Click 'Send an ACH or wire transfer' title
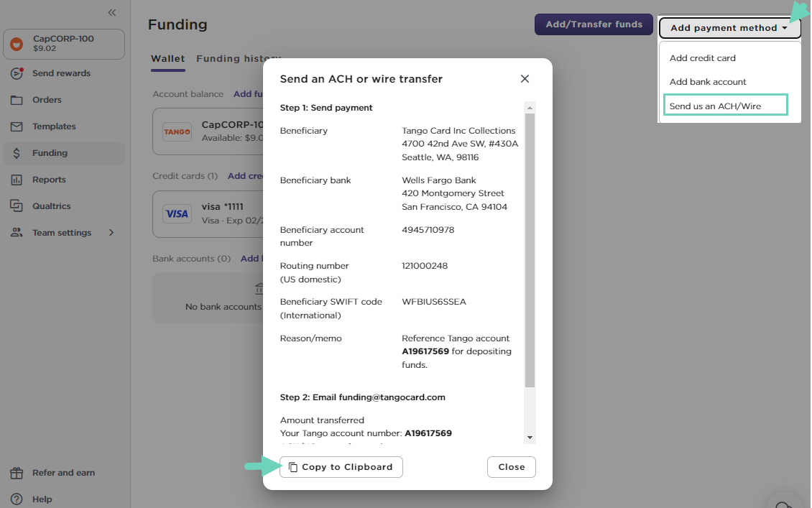The width and height of the screenshot is (812, 508). tap(361, 79)
